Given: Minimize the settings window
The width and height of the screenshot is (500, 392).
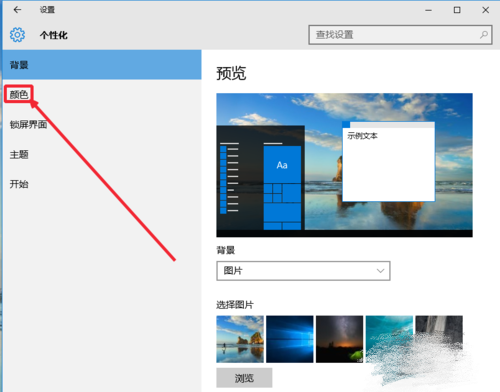Looking at the screenshot, I should 428,10.
